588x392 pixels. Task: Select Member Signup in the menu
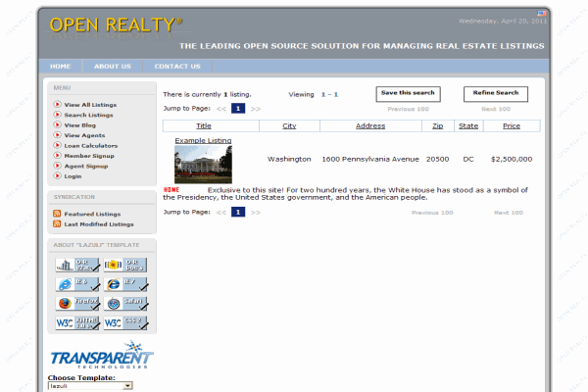click(89, 156)
